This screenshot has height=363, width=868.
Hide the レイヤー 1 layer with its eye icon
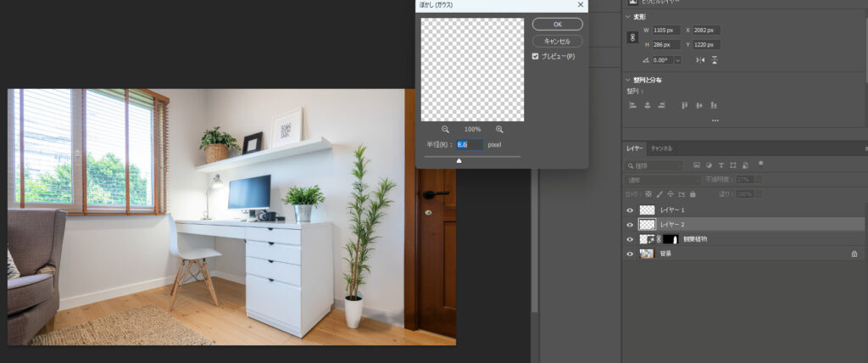coord(630,210)
